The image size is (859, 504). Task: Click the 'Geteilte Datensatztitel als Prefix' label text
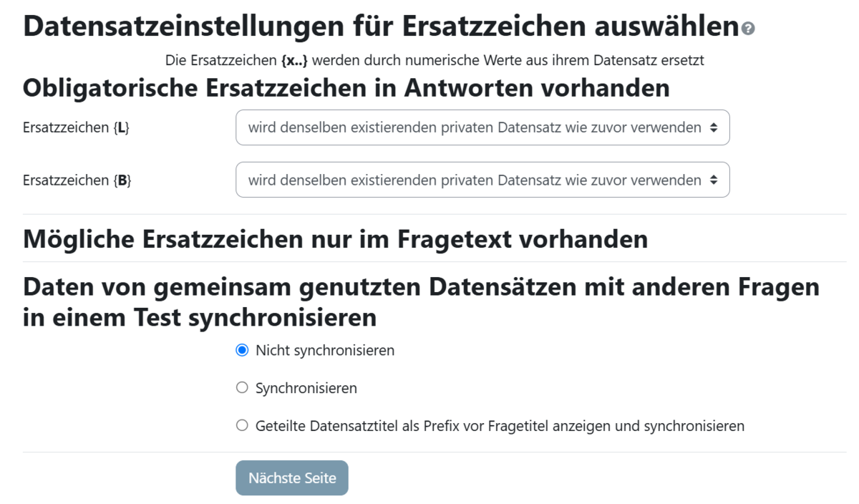click(500, 426)
